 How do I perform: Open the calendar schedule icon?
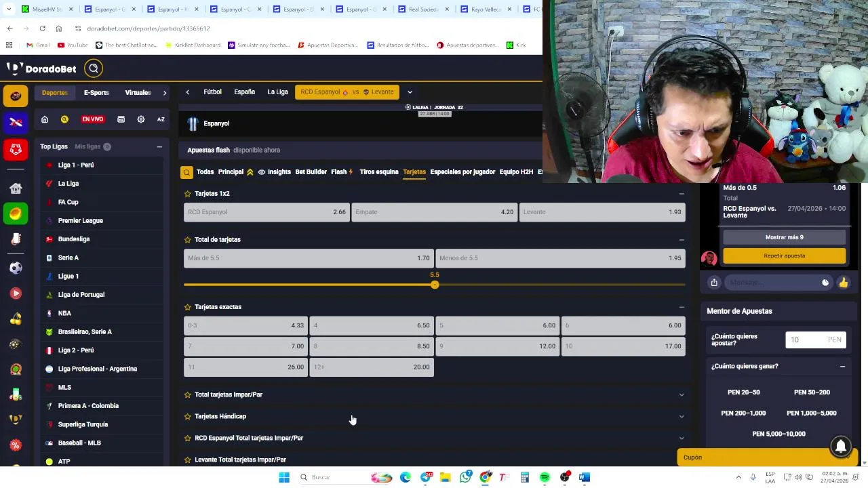(x=121, y=119)
